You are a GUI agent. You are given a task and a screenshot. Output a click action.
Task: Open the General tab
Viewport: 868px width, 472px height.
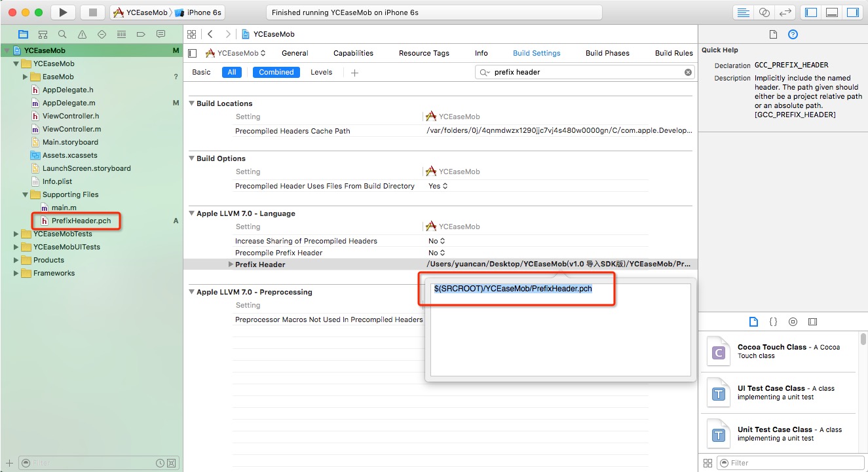click(x=295, y=53)
